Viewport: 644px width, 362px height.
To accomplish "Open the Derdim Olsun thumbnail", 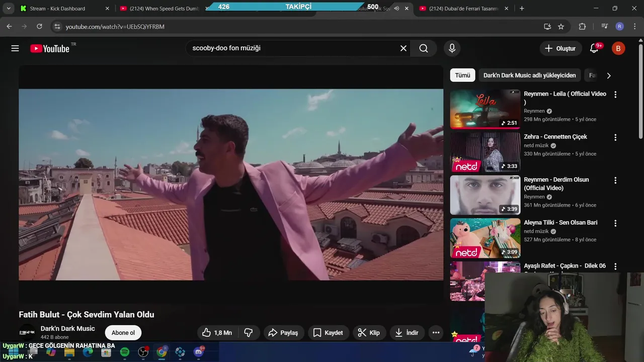I will pos(485,195).
